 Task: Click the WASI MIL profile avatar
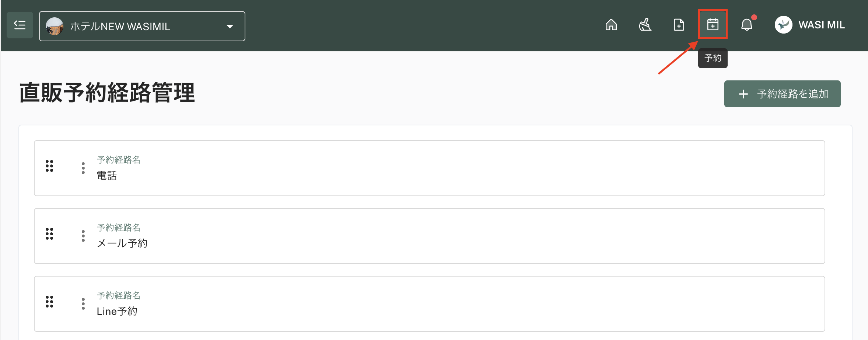pyautogui.click(x=783, y=25)
